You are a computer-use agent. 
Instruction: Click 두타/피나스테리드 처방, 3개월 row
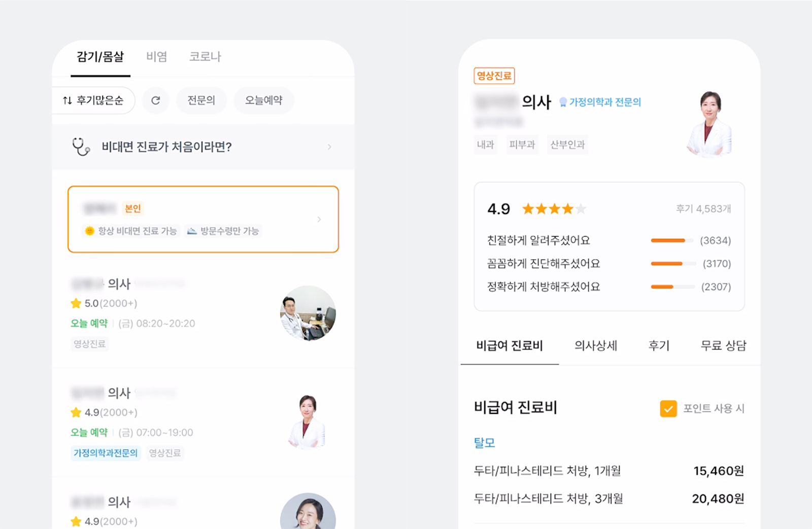(x=609, y=499)
